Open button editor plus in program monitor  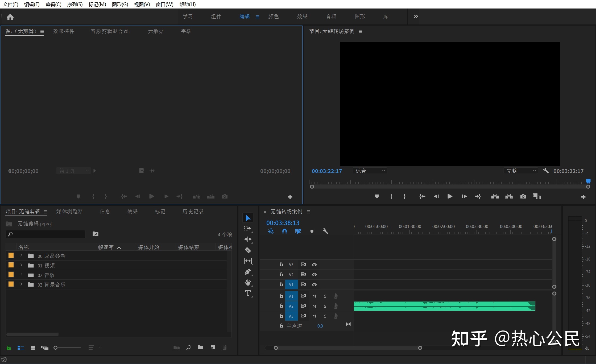(x=583, y=197)
